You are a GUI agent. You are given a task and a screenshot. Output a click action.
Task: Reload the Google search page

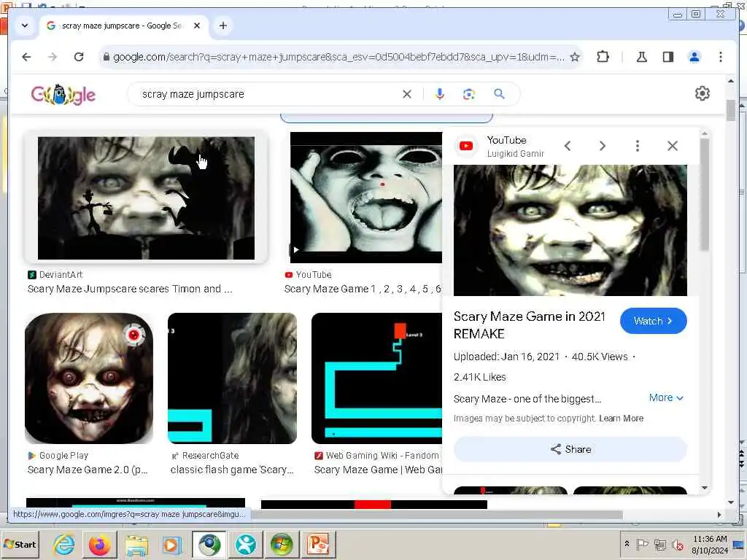(x=79, y=57)
